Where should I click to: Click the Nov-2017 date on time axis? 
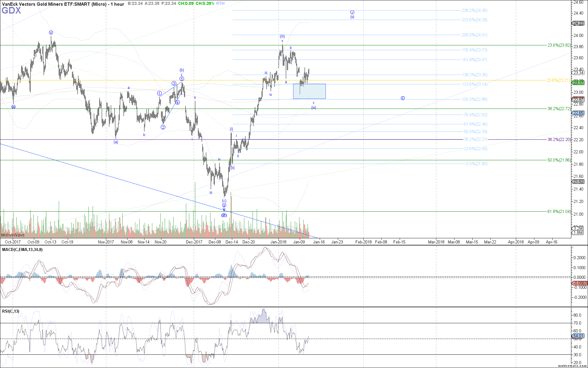click(106, 242)
